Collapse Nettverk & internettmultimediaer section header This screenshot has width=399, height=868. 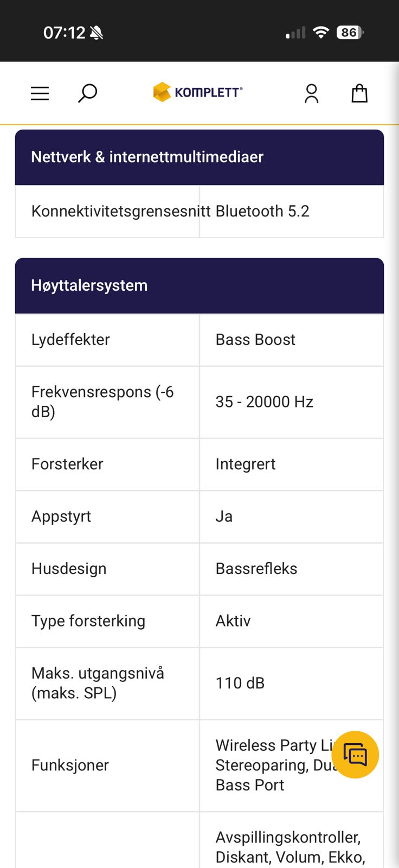tap(199, 157)
